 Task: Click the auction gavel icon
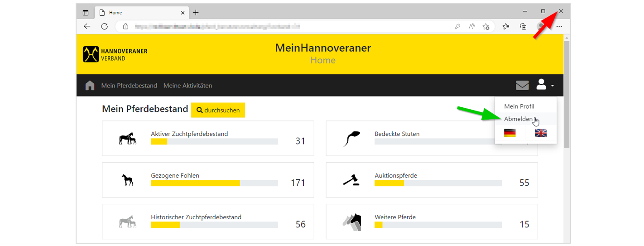click(x=351, y=180)
